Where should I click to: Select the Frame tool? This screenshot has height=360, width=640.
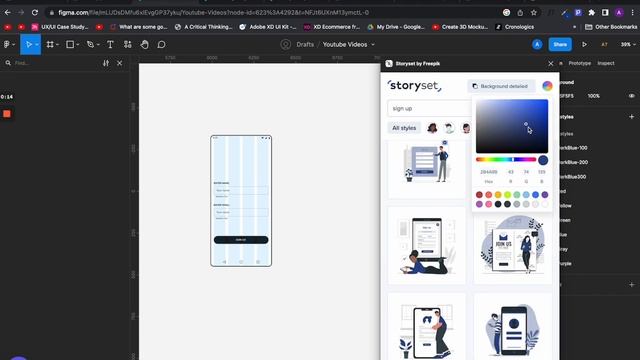[50, 44]
